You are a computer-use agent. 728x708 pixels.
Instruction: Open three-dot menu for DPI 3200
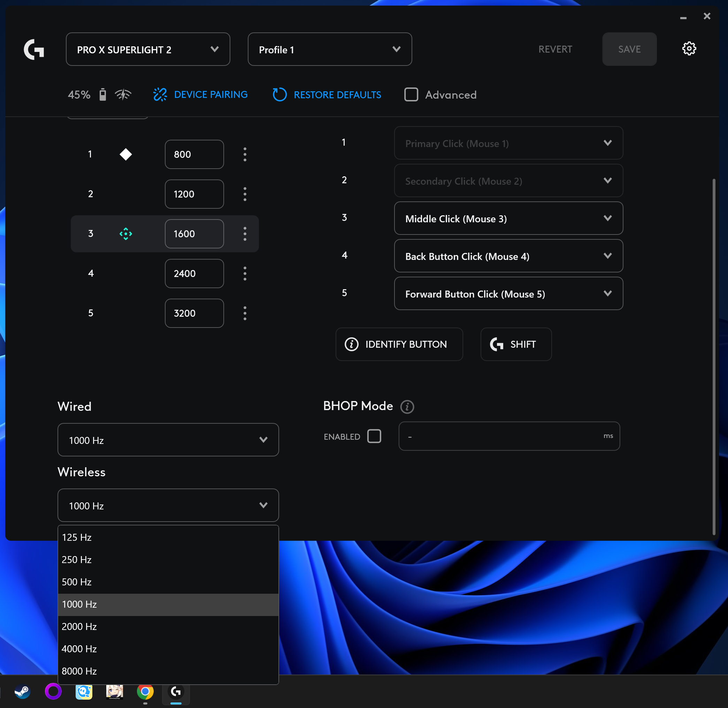(245, 313)
